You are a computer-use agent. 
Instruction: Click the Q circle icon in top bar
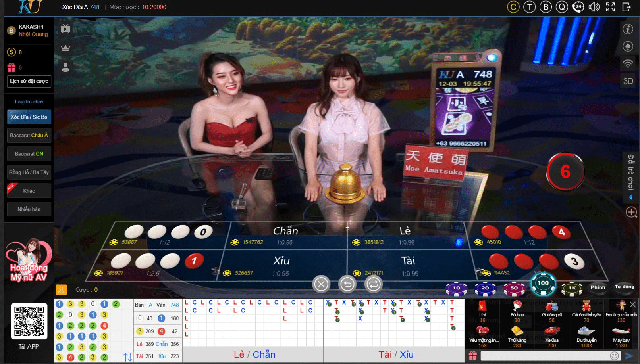click(562, 7)
